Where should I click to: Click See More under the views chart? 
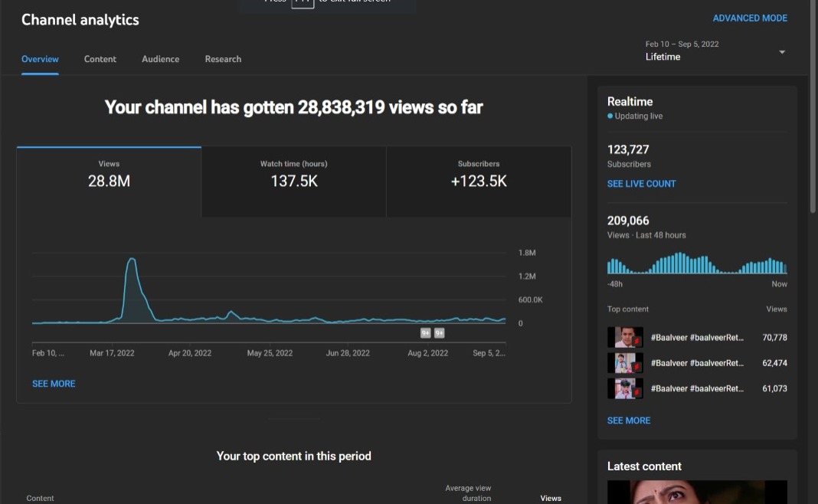pyautogui.click(x=54, y=384)
